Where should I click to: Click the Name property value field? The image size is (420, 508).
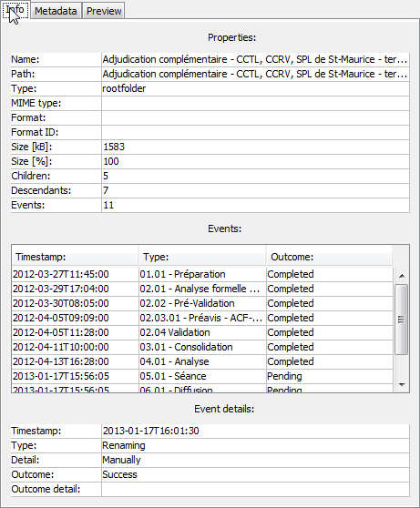point(255,59)
